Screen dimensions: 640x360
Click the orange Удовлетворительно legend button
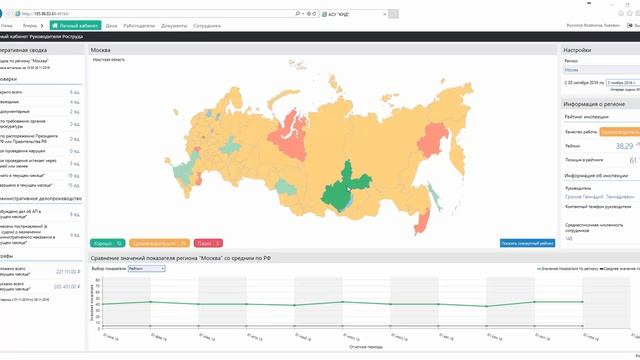click(160, 243)
